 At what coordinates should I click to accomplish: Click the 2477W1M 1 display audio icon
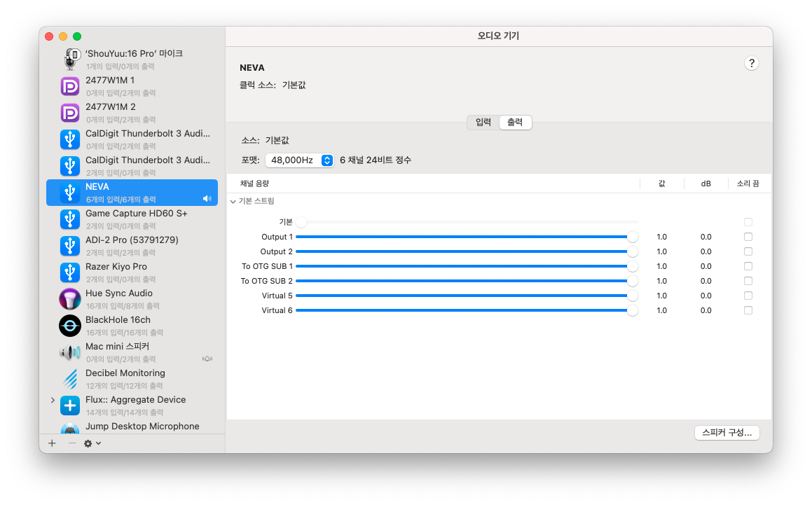tap(70, 86)
